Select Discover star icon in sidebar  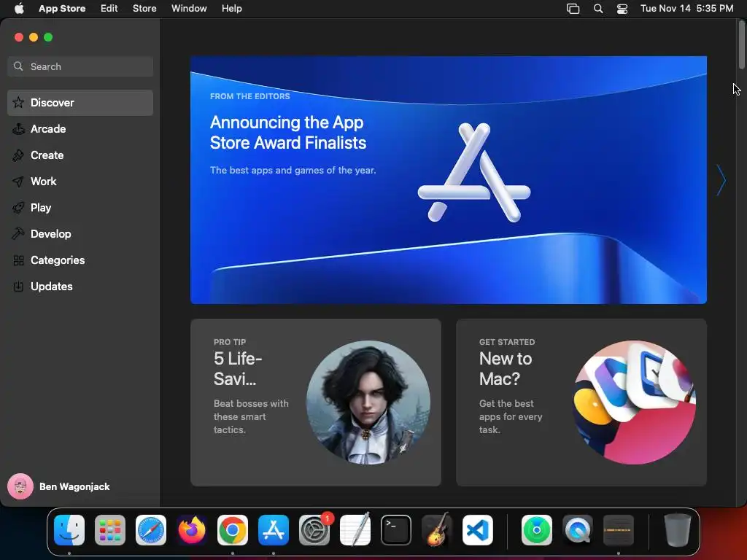(x=18, y=102)
